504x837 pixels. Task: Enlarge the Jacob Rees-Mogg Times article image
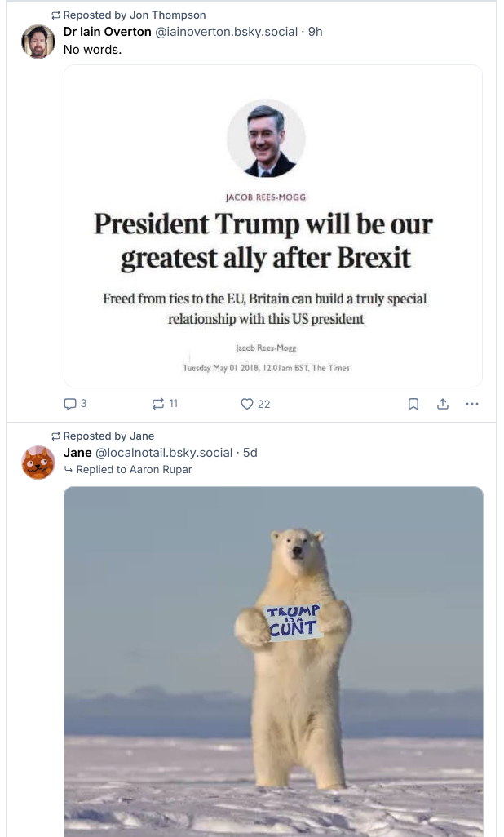pos(273,225)
